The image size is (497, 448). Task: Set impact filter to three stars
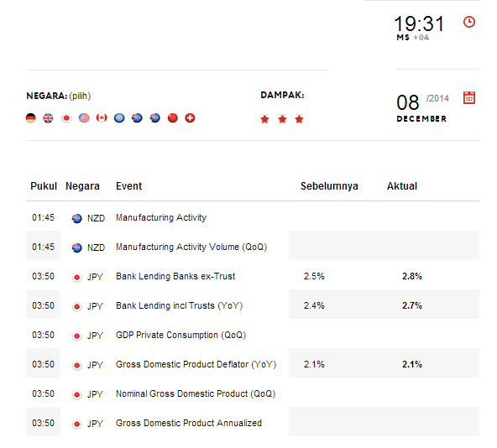[x=299, y=119]
